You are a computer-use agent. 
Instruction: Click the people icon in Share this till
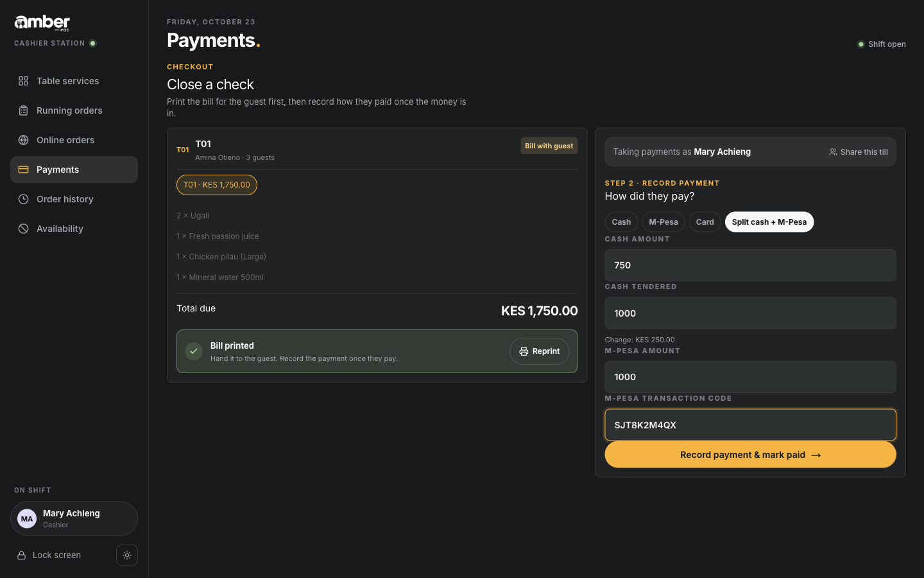(833, 152)
